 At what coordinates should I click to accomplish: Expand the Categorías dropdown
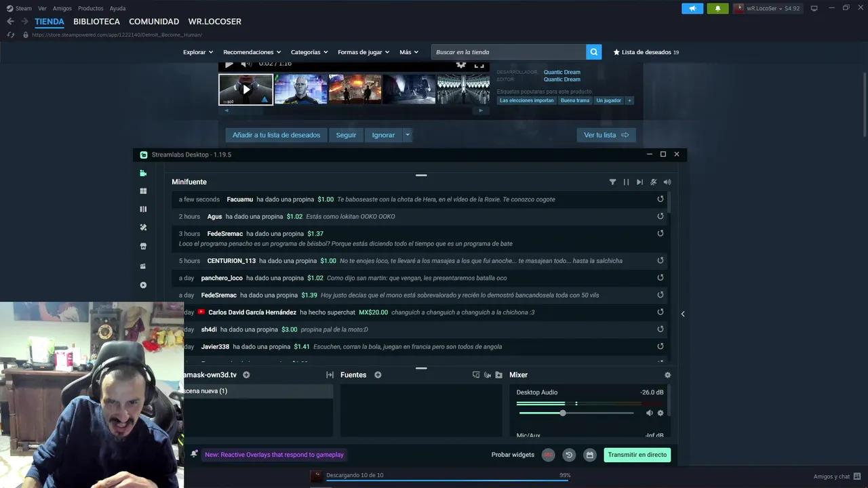click(309, 52)
